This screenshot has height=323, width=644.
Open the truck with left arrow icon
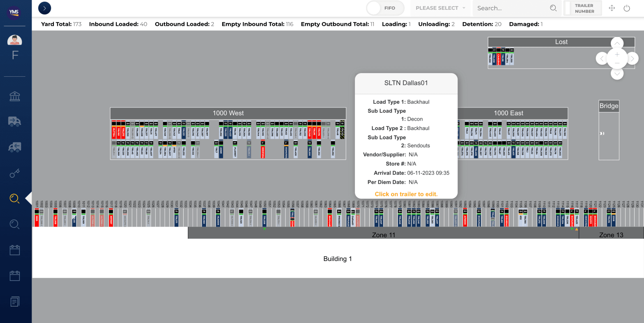pos(15,147)
